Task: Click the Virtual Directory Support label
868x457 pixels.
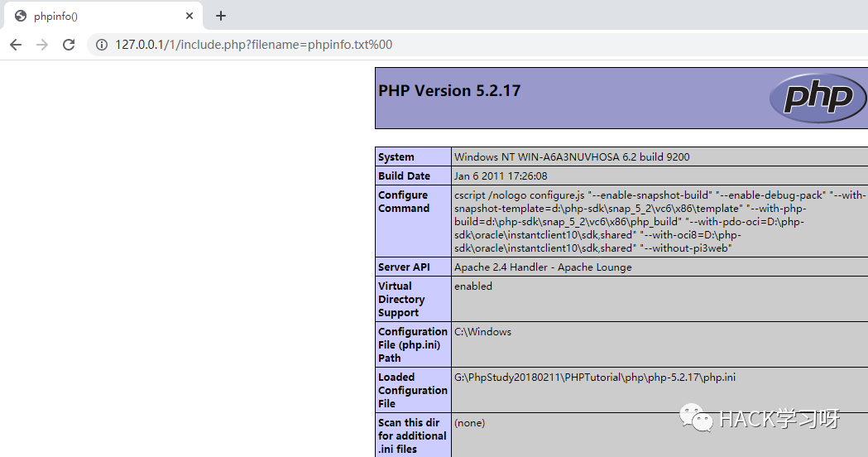Action: 401,299
